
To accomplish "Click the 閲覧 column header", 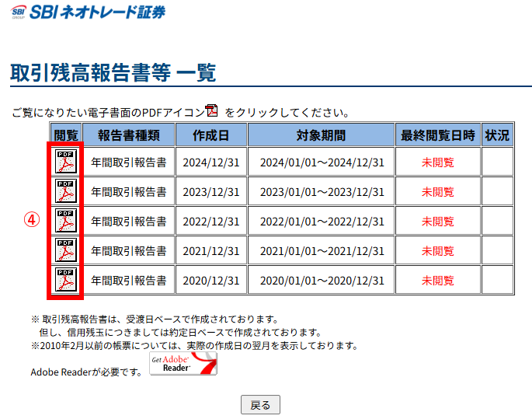I will [66, 134].
